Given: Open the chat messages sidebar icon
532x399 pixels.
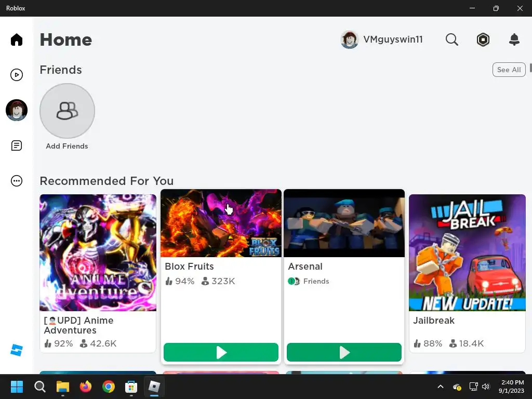Looking at the screenshot, I should pyautogui.click(x=16, y=145).
